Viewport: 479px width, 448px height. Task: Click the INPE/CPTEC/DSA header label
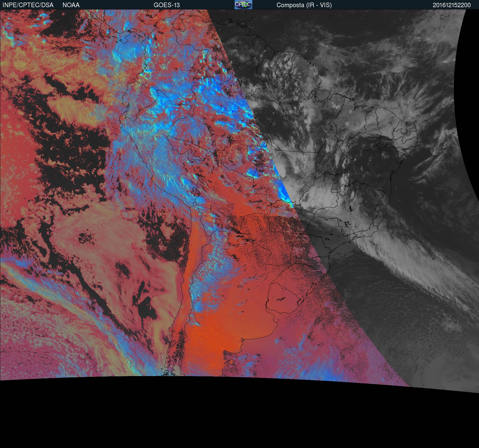click(x=28, y=5)
